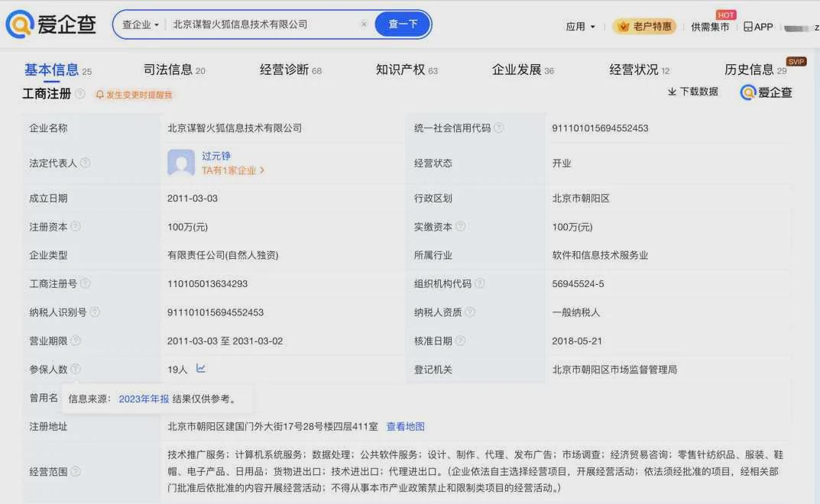This screenshot has width=820, height=504.
Task: Click the 参保人数 trend chart icon
Action: [x=201, y=369]
